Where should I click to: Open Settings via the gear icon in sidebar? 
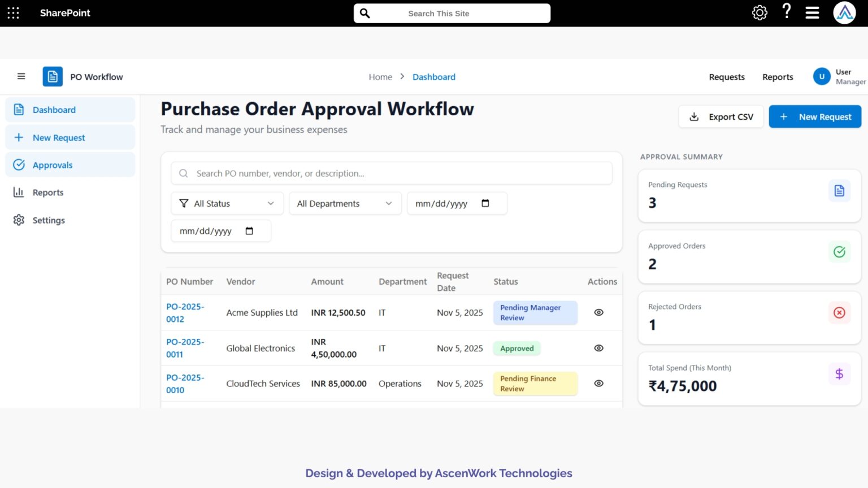(19, 220)
